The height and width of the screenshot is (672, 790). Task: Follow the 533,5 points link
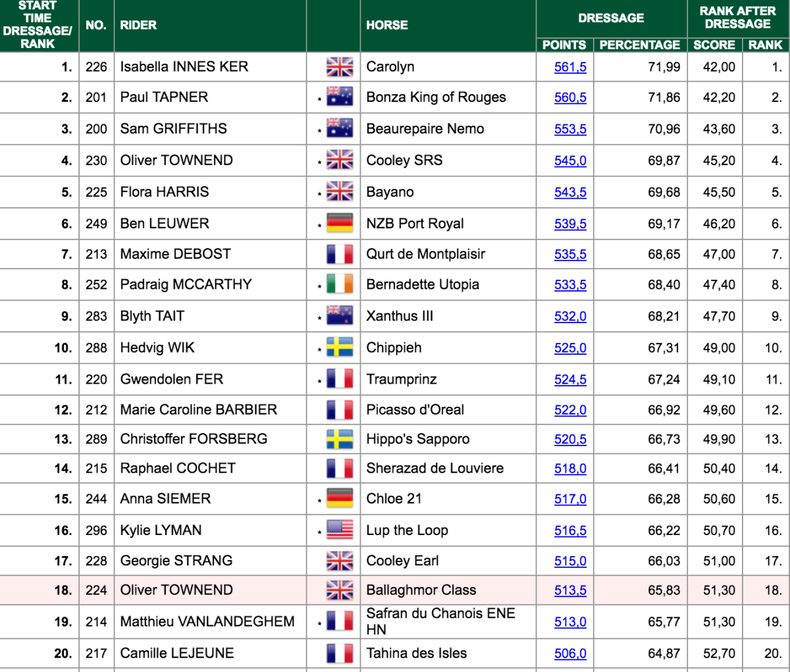(x=570, y=285)
